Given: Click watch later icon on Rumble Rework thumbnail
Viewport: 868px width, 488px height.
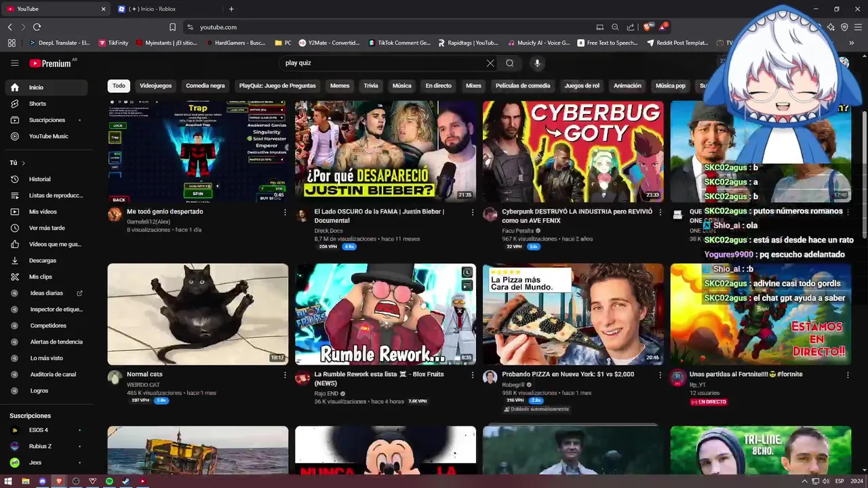Looking at the screenshot, I should (x=467, y=272).
